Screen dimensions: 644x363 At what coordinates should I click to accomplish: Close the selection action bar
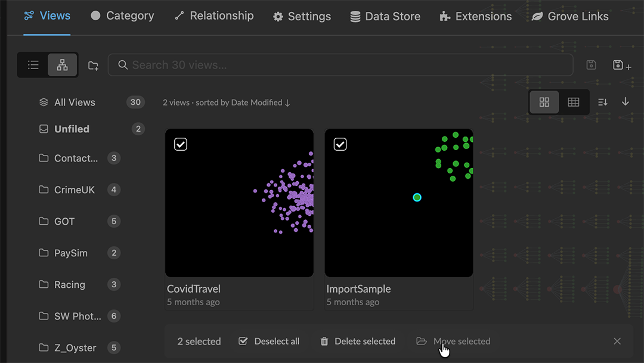coord(617,341)
